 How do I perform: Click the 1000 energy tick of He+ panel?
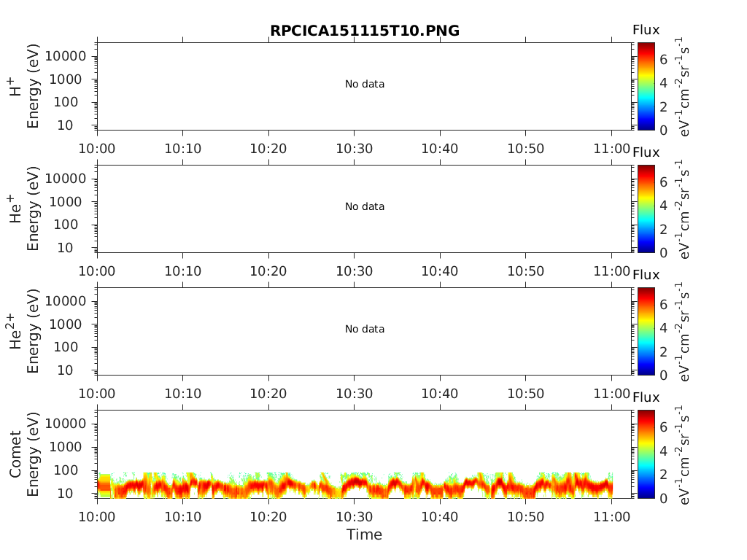pyautogui.click(x=66, y=202)
